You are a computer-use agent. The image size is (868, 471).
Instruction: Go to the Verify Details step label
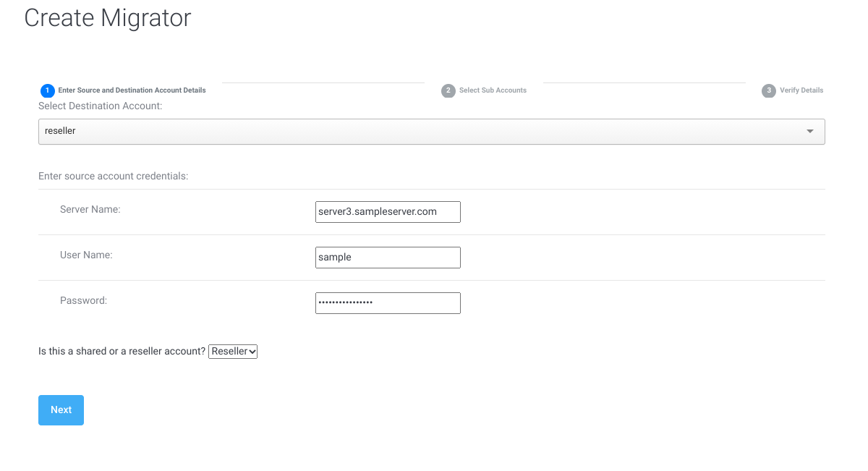point(801,90)
